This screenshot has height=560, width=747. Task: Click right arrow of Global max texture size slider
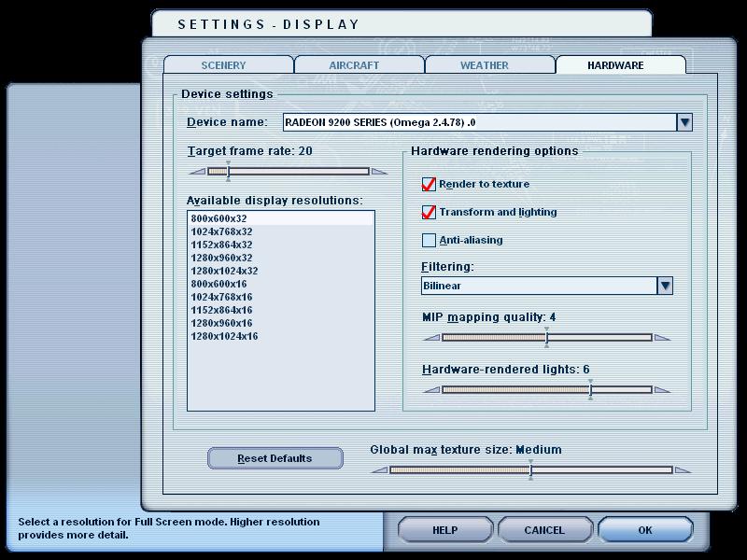click(x=683, y=470)
